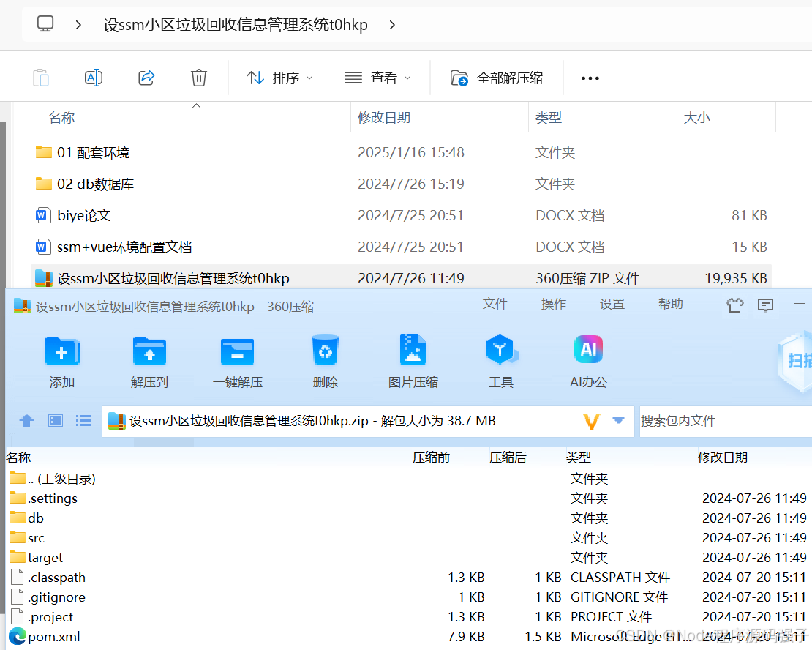Click the feedback message icon in 360压缩 title bar

point(765,305)
